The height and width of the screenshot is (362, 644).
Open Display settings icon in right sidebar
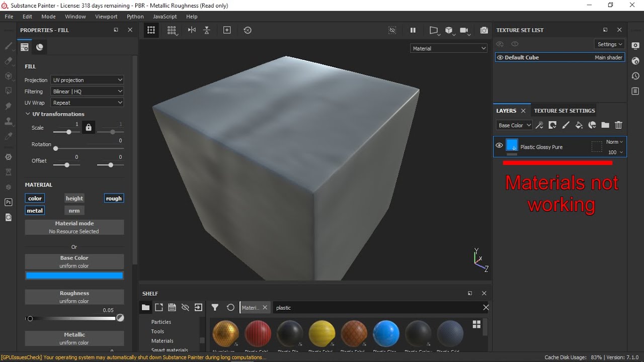[x=635, y=46]
